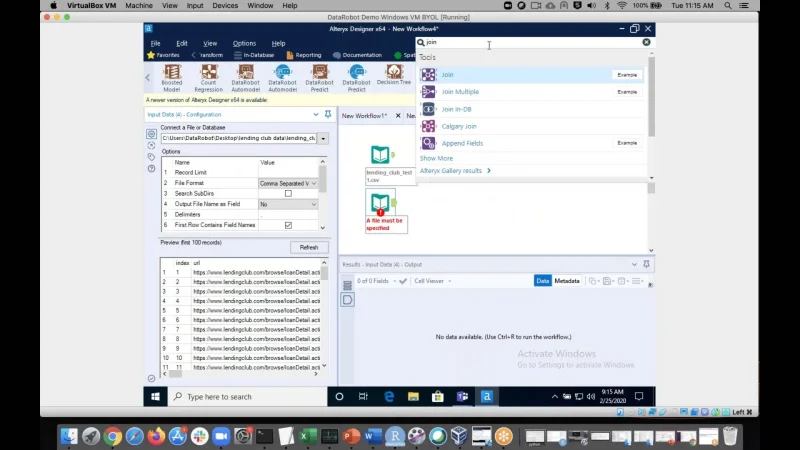Open the File menu
This screenshot has width=800, height=450.
(x=156, y=43)
